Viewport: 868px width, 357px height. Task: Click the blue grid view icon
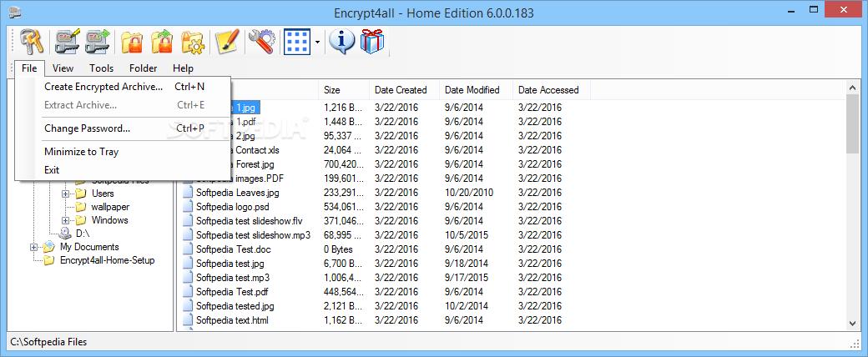pos(297,42)
